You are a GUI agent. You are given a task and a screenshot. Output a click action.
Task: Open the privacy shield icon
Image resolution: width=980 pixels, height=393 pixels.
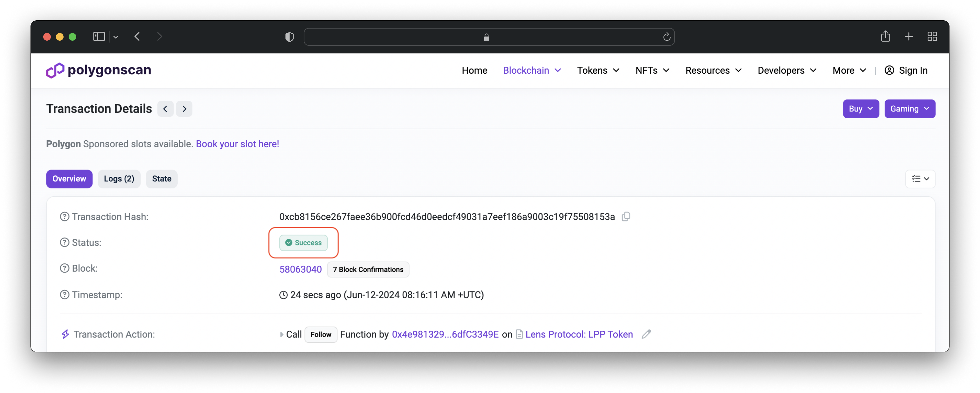click(x=289, y=37)
